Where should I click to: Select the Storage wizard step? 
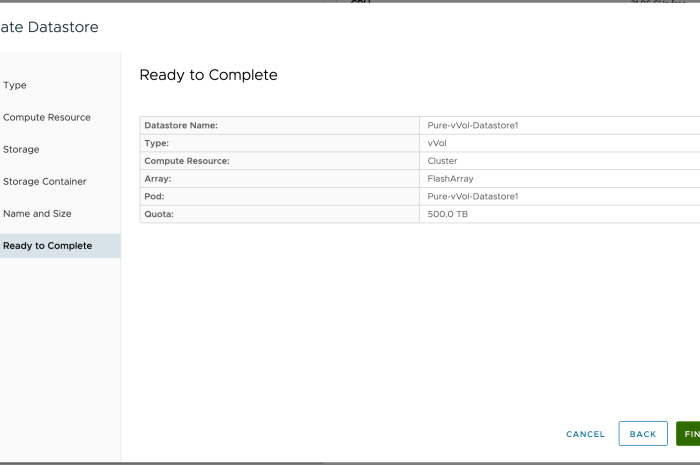click(21, 149)
